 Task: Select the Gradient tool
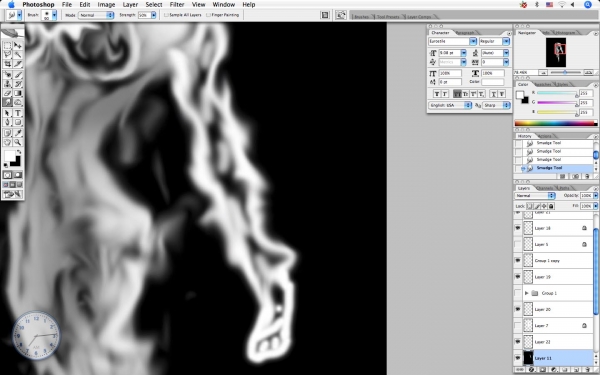[x=18, y=93]
